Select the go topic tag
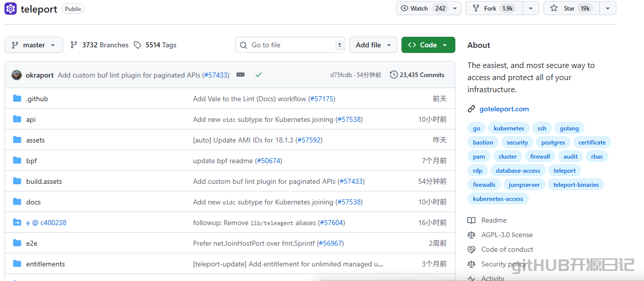The image size is (644, 281). (x=476, y=128)
